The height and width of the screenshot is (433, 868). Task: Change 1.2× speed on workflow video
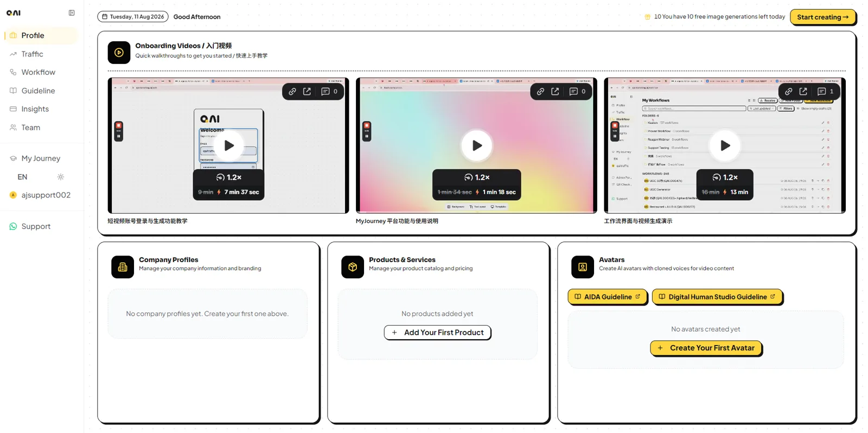click(725, 177)
